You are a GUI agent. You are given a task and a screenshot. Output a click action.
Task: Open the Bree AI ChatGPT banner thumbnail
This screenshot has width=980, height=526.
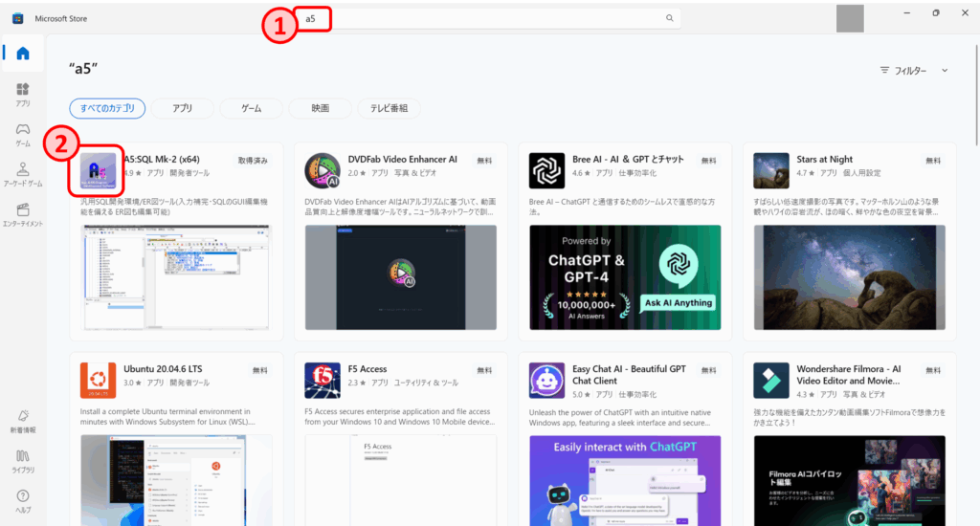[625, 277]
